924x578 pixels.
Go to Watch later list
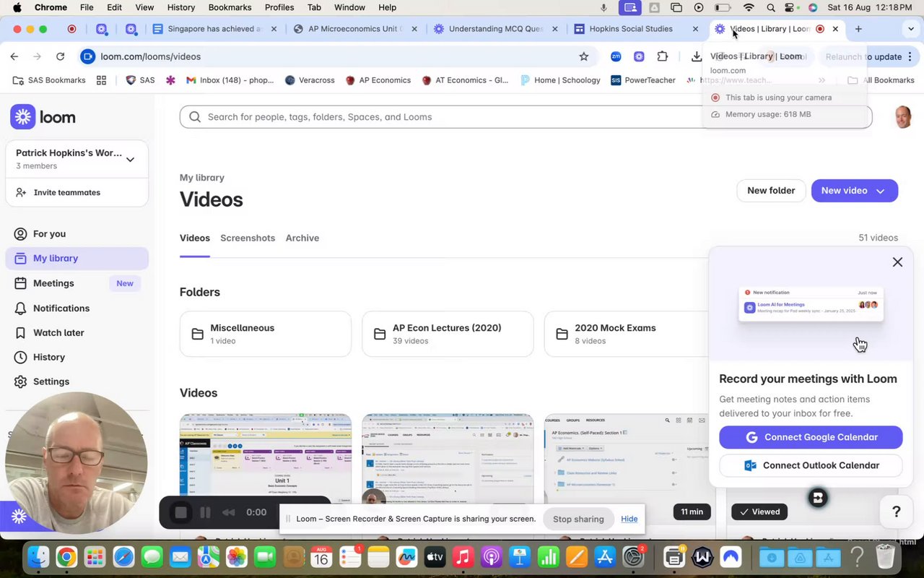pos(58,332)
